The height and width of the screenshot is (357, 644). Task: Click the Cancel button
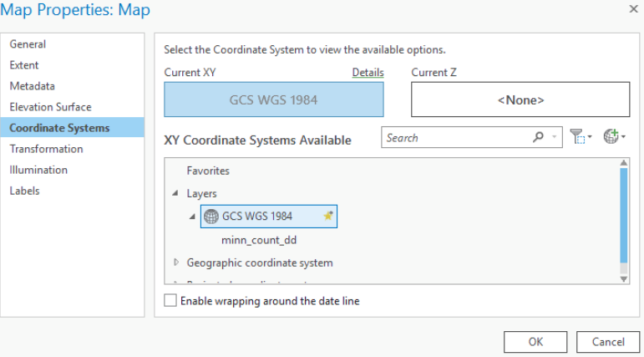tap(608, 341)
